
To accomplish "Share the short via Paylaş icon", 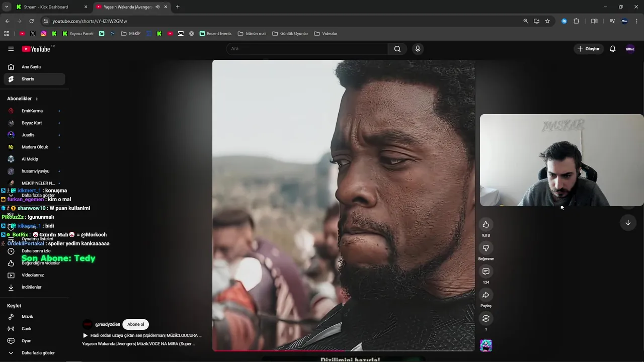I will point(486,295).
